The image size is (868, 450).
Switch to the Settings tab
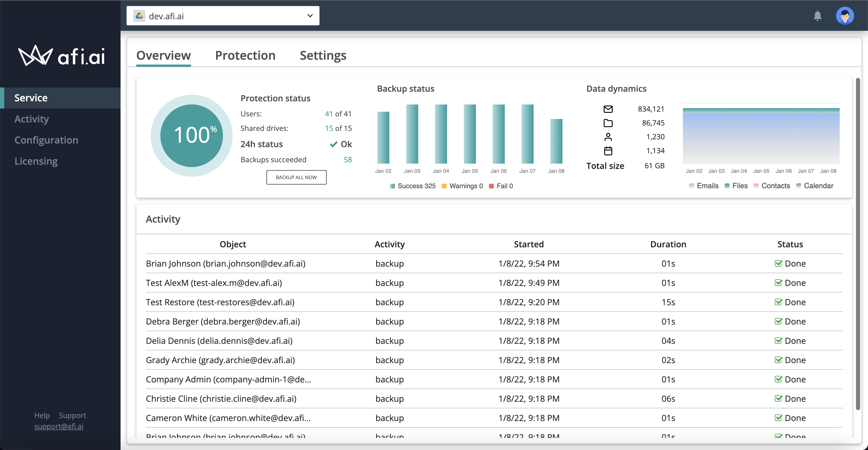pyautogui.click(x=323, y=55)
